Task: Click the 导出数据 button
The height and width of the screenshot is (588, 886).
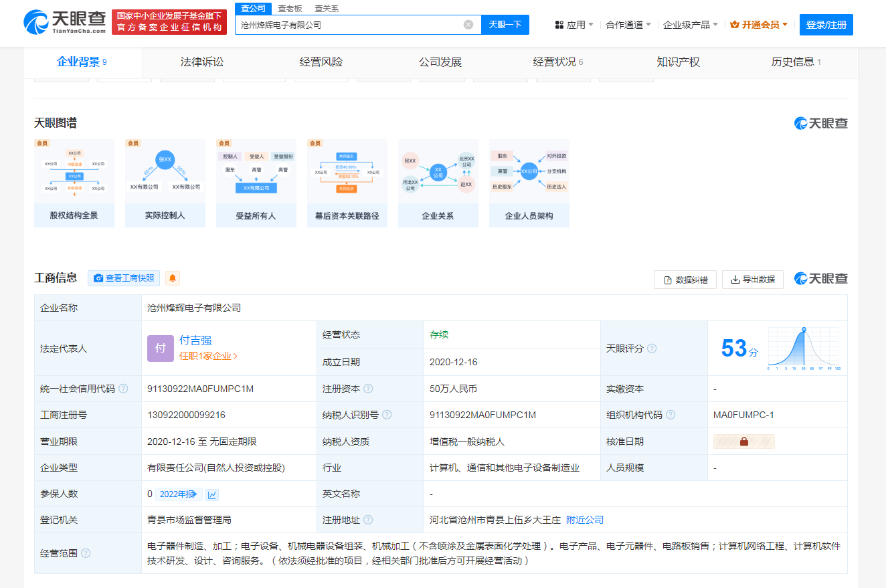Action: (753, 280)
